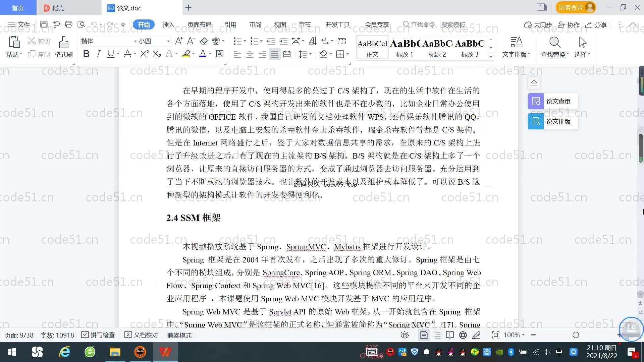This screenshot has width=644, height=362.
Task: Toggle justify alignment
Action: (275, 54)
